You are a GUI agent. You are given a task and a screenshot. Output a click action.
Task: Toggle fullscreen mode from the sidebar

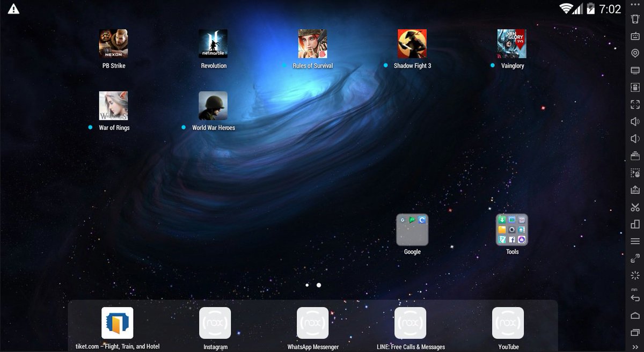pyautogui.click(x=635, y=105)
